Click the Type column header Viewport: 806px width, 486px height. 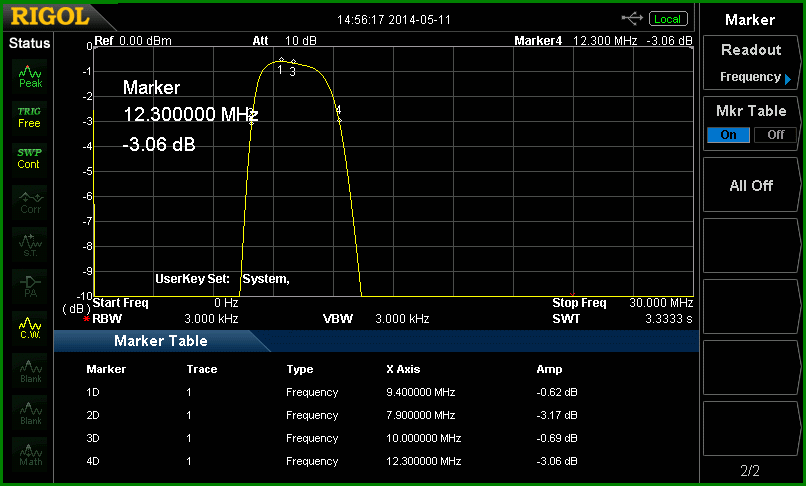[300, 369]
